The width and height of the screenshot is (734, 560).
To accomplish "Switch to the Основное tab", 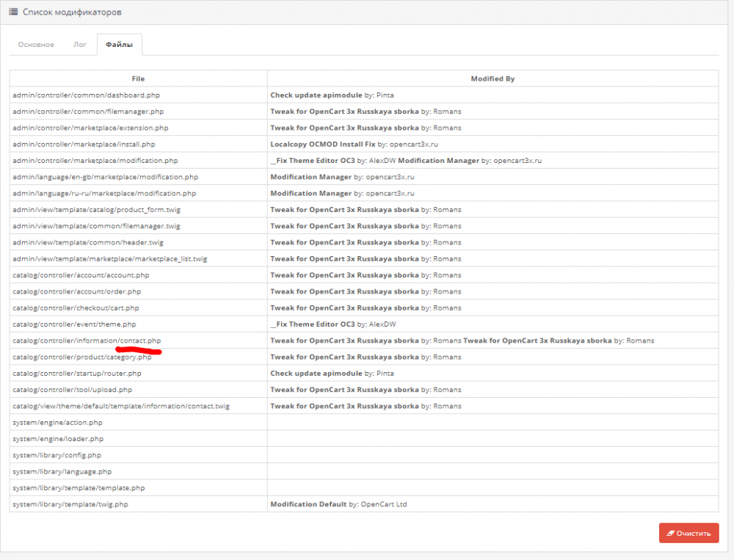I will [36, 45].
